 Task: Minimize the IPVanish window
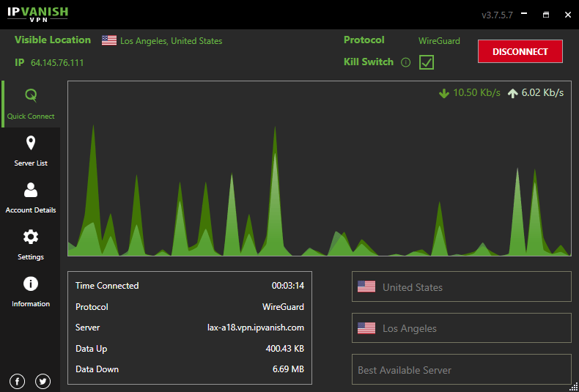(x=523, y=14)
